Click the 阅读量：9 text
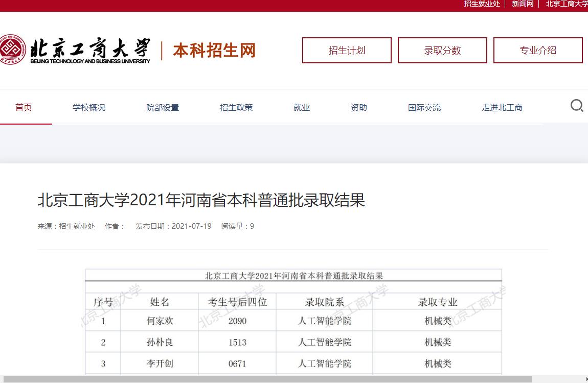 pos(238,226)
